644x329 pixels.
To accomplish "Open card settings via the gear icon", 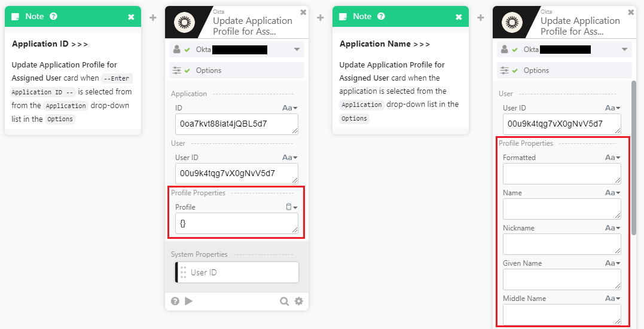I will click(298, 302).
